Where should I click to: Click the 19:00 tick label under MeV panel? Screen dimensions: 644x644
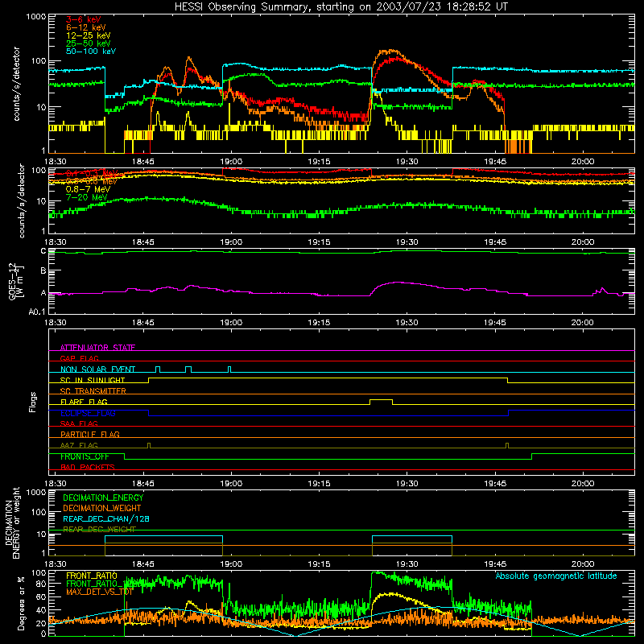click(231, 242)
